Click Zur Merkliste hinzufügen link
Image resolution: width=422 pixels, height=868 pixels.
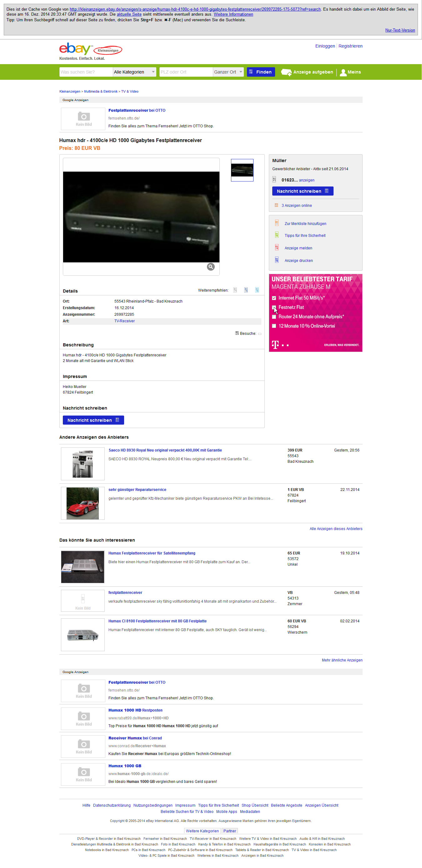(305, 224)
